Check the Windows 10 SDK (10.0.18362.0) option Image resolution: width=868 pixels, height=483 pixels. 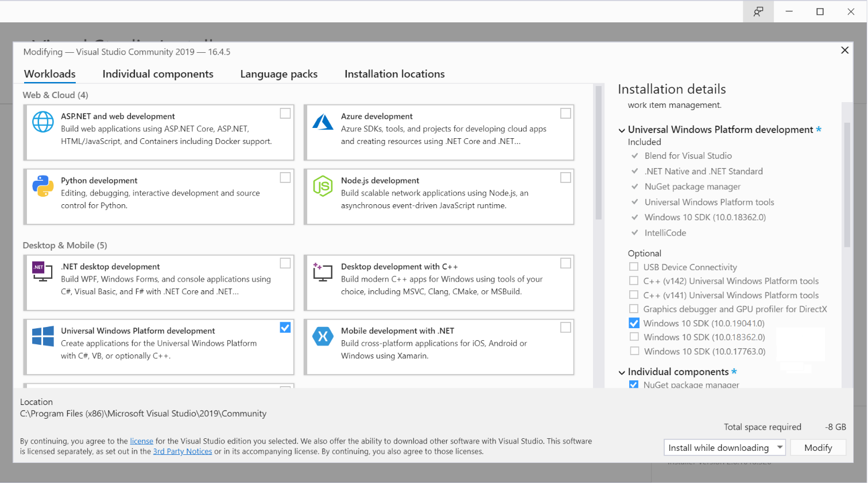click(x=634, y=337)
